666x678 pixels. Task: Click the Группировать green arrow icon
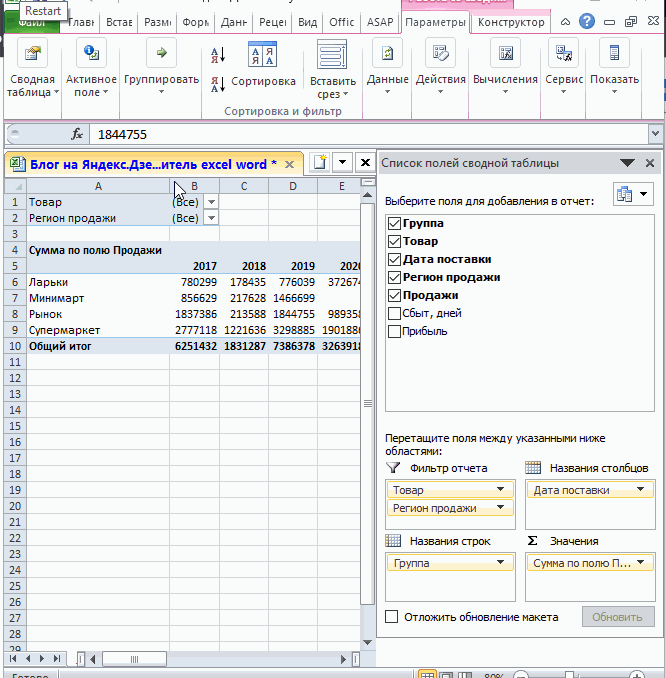[161, 53]
